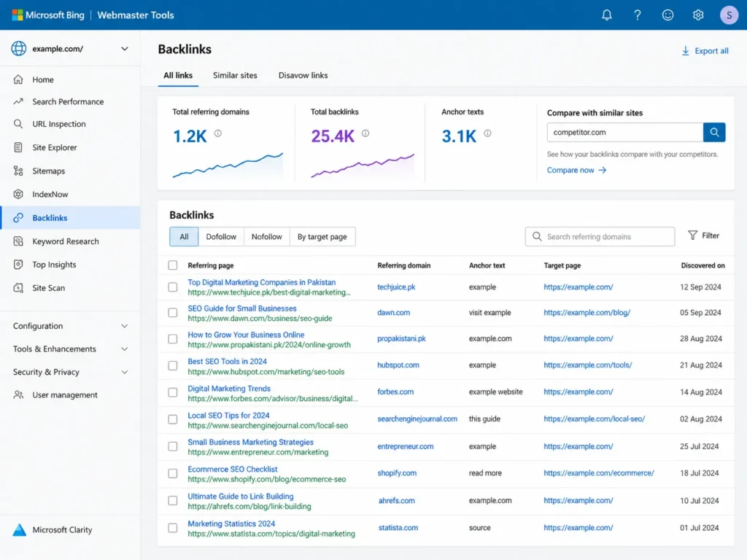Check the techjuice.pk row checkbox

coord(172,287)
